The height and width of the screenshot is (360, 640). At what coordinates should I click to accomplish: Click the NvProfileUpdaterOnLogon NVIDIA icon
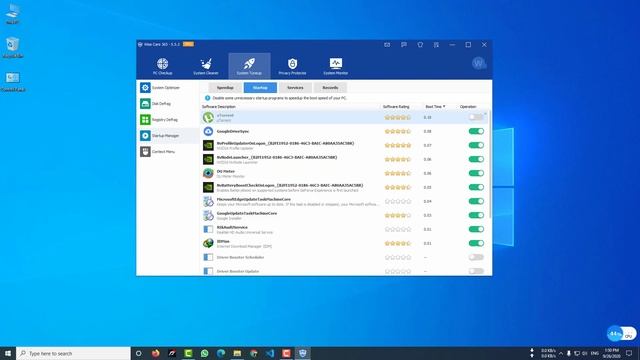point(208,145)
